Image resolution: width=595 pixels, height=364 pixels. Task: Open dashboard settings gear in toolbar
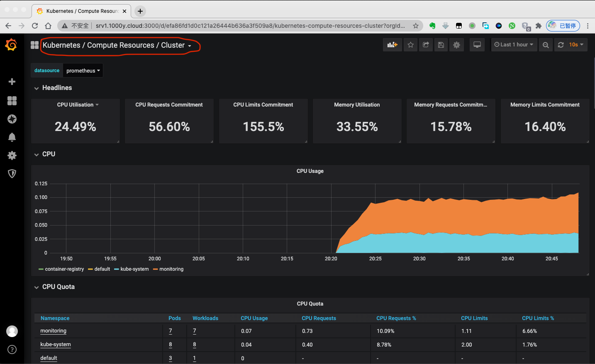click(456, 45)
